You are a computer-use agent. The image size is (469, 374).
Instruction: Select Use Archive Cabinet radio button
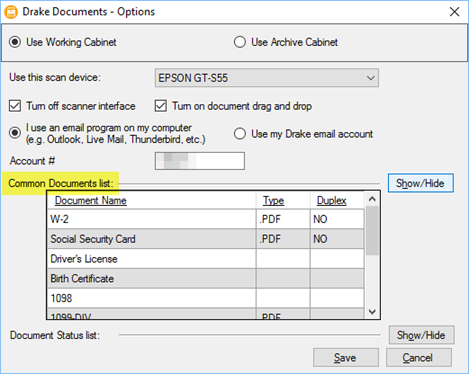pos(240,42)
